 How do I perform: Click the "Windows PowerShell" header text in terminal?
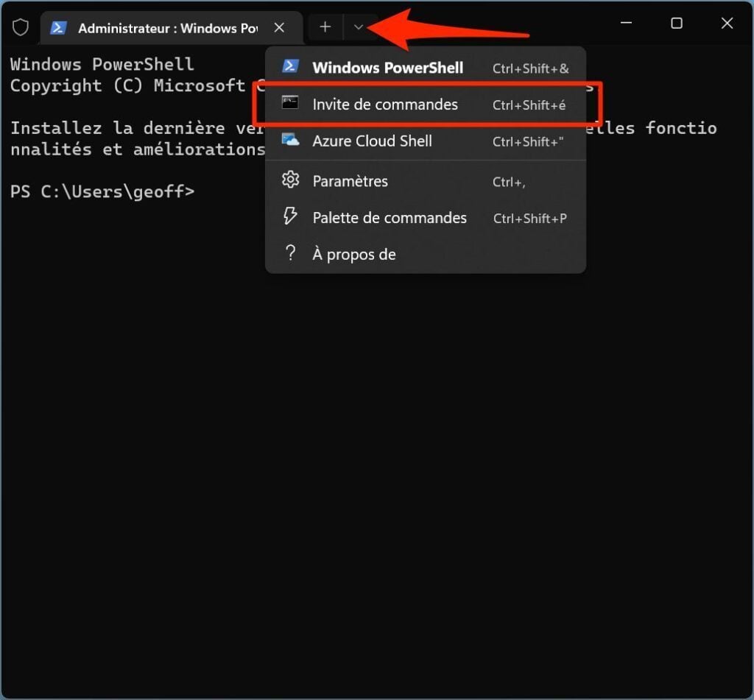tap(102, 64)
